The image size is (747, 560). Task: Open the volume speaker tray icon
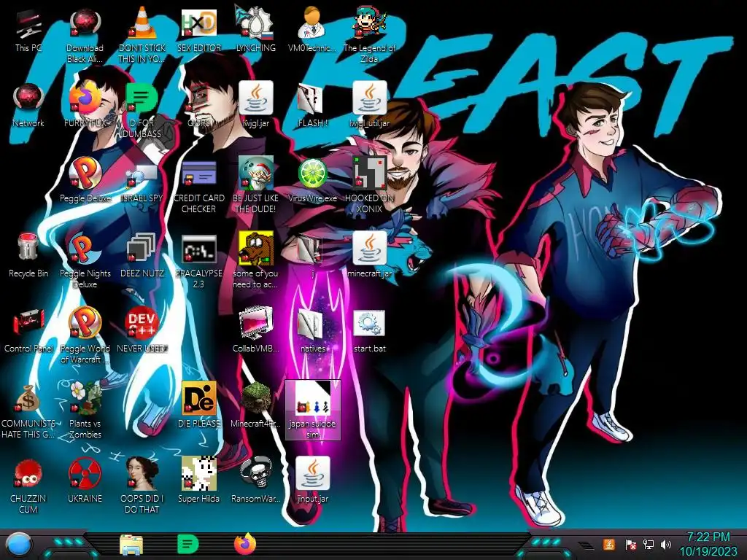[665, 544]
